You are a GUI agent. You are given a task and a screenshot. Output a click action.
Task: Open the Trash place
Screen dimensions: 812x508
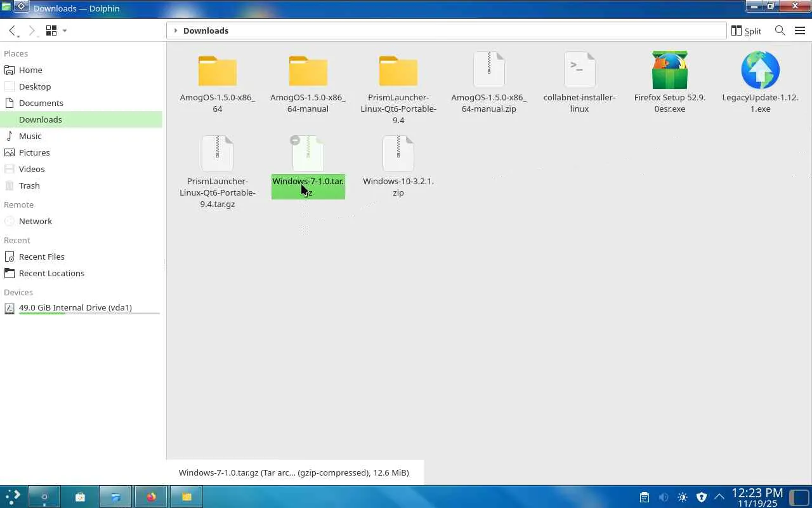pos(81,185)
